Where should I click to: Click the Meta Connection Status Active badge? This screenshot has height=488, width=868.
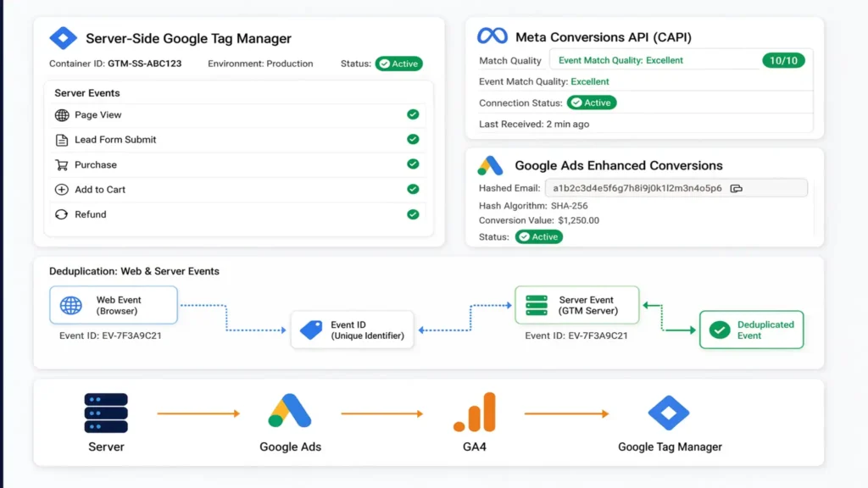pyautogui.click(x=592, y=103)
